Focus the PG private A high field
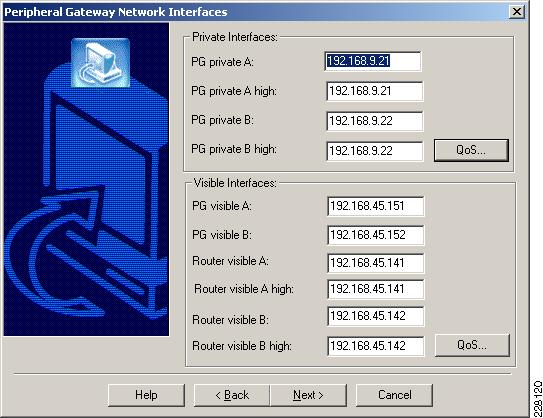 pyautogui.click(x=374, y=91)
